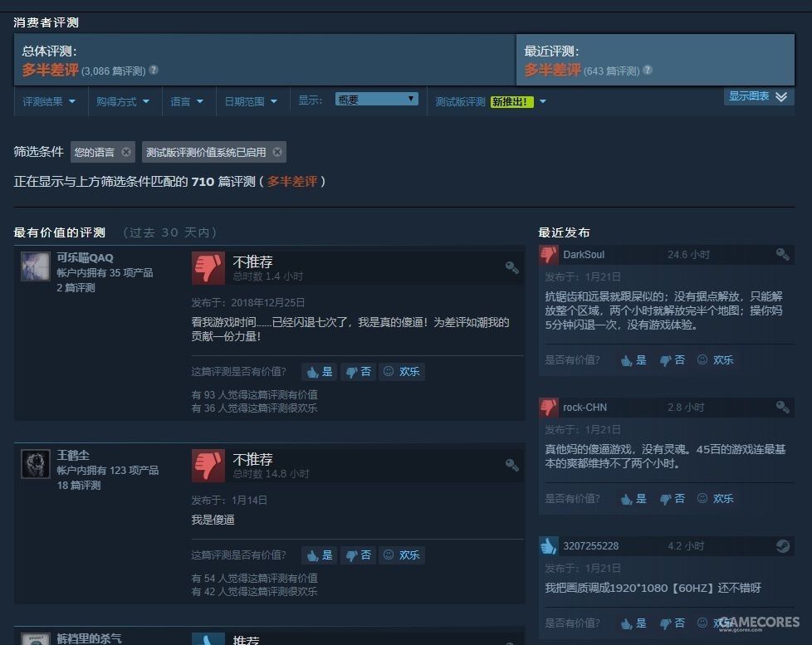Click the thumbs-down icon beside DarkSoul

[x=549, y=255]
